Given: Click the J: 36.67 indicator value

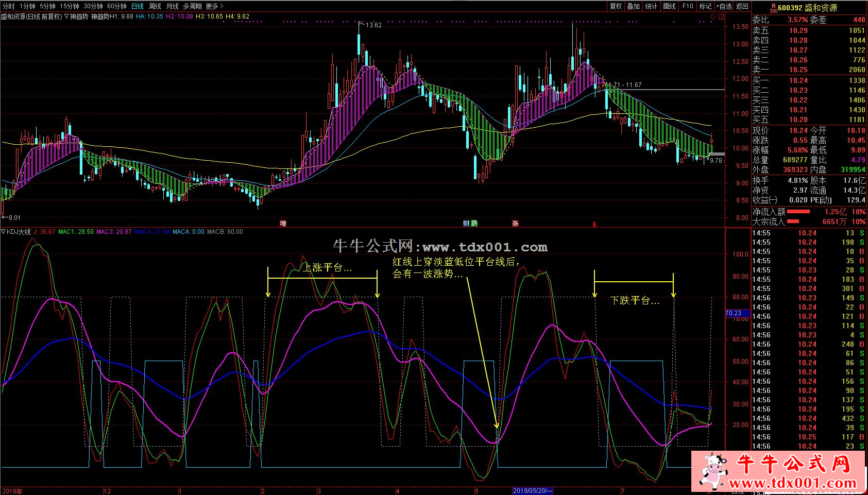Looking at the screenshot, I should pos(44,232).
